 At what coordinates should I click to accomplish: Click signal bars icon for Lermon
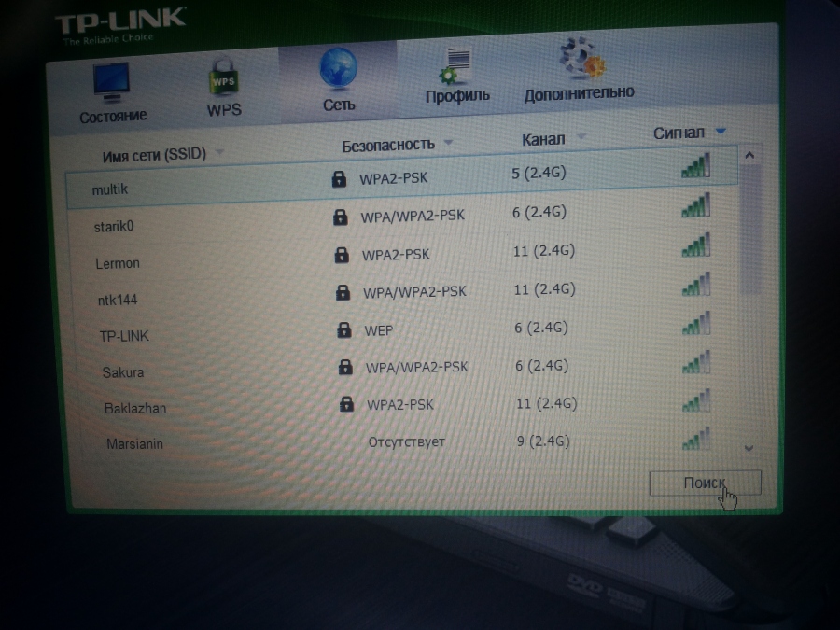point(695,245)
